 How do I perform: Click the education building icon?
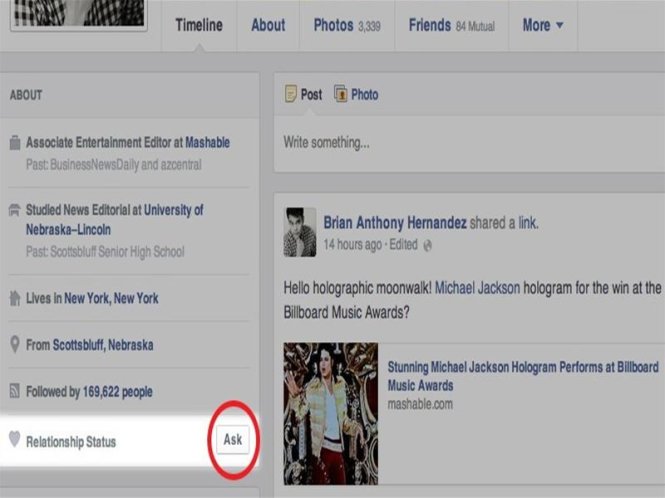[14, 211]
